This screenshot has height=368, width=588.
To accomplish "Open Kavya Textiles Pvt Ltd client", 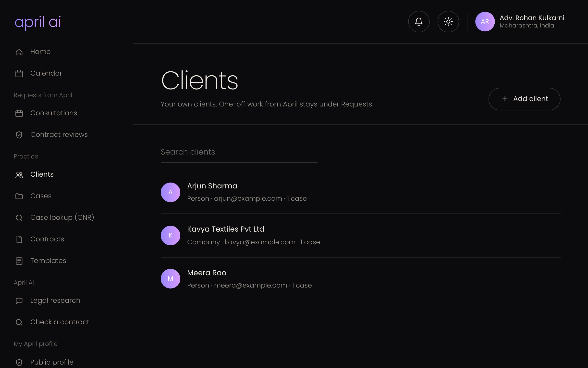I will pos(226,229).
